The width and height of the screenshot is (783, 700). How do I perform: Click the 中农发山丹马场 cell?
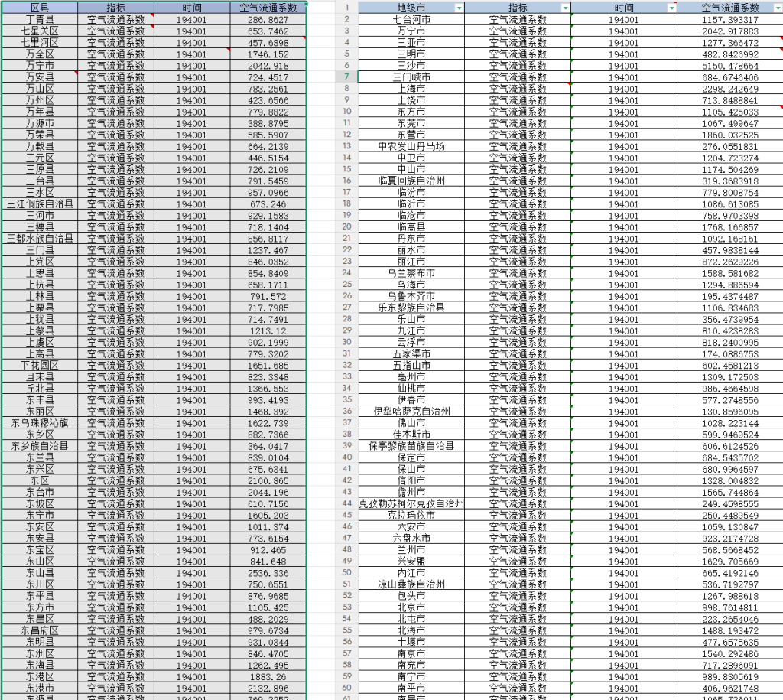411,146
